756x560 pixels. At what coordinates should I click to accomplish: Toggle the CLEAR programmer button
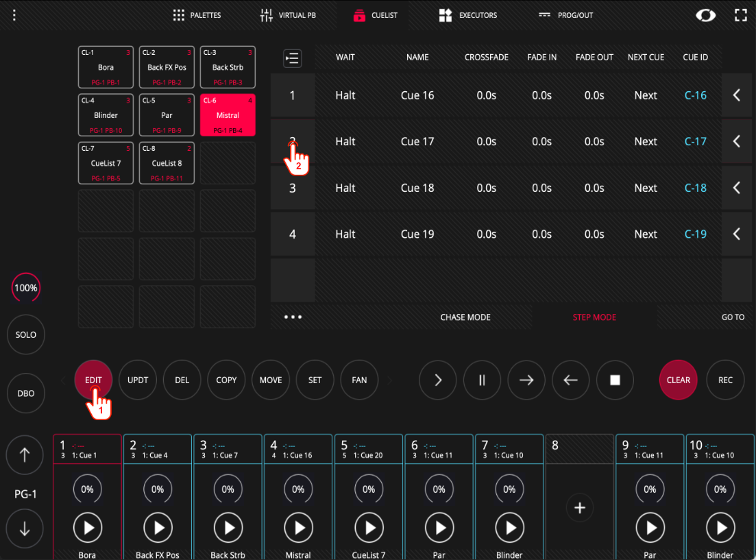click(x=679, y=380)
